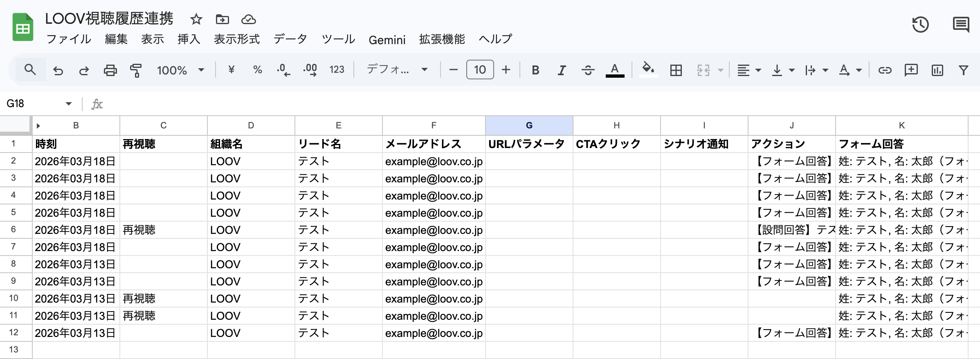Click the print icon in toolbar
Image resolution: width=980 pixels, height=359 pixels.
tap(110, 70)
